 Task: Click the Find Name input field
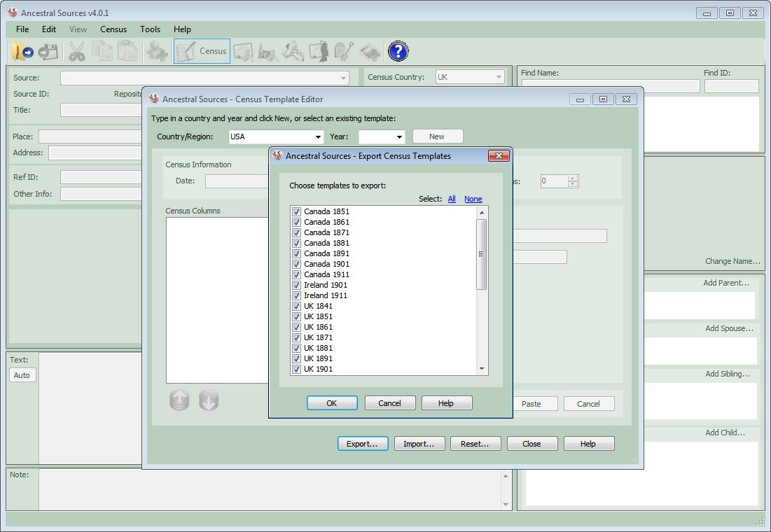point(610,86)
